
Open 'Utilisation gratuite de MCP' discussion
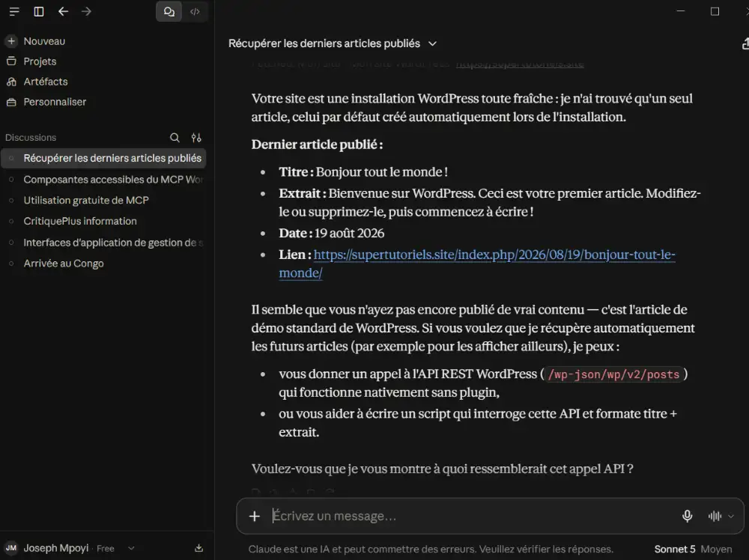(x=103, y=201)
